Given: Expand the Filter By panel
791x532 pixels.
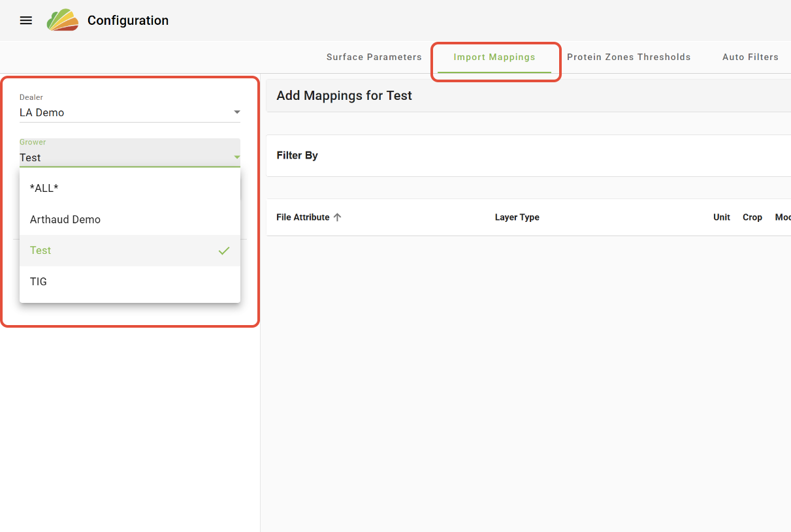Looking at the screenshot, I should 297,155.
